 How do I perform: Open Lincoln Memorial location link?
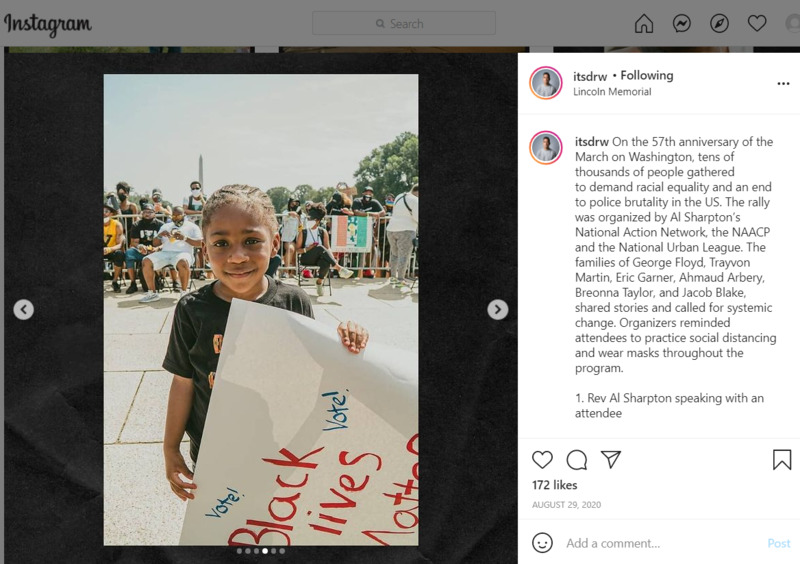[612, 92]
